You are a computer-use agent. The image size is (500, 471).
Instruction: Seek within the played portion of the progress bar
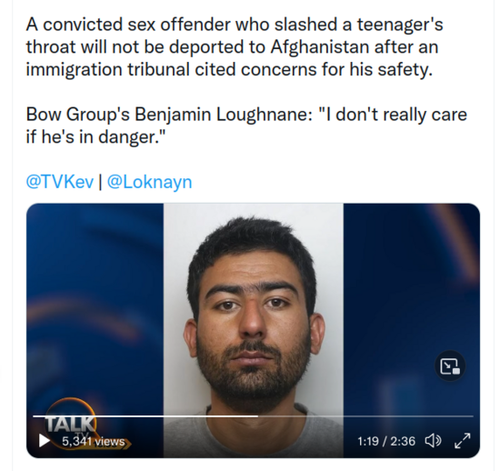[145, 416]
